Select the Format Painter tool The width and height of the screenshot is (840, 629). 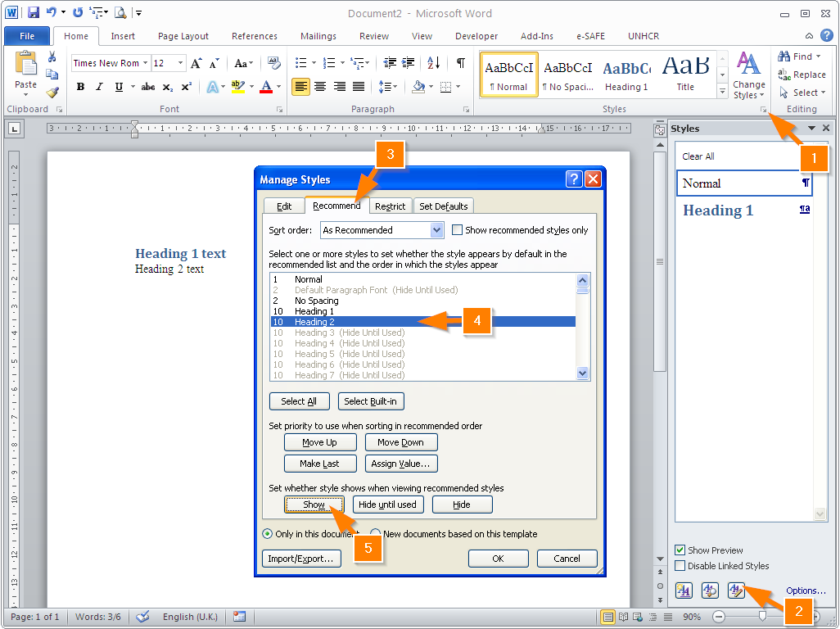pyautogui.click(x=52, y=93)
